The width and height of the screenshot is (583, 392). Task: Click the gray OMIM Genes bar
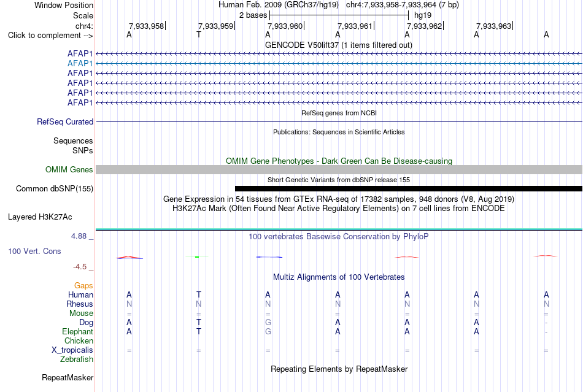[x=339, y=169]
